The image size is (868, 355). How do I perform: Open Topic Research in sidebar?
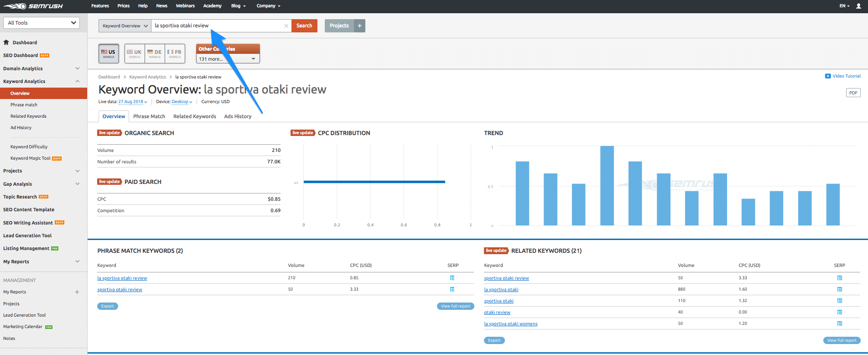pos(20,197)
